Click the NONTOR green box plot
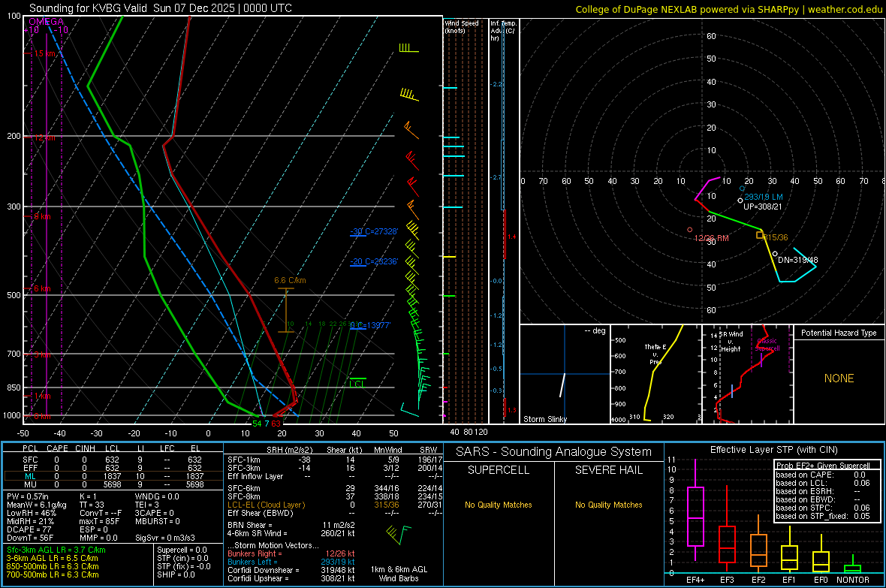The height and width of the screenshot is (588, 886). coord(852,567)
